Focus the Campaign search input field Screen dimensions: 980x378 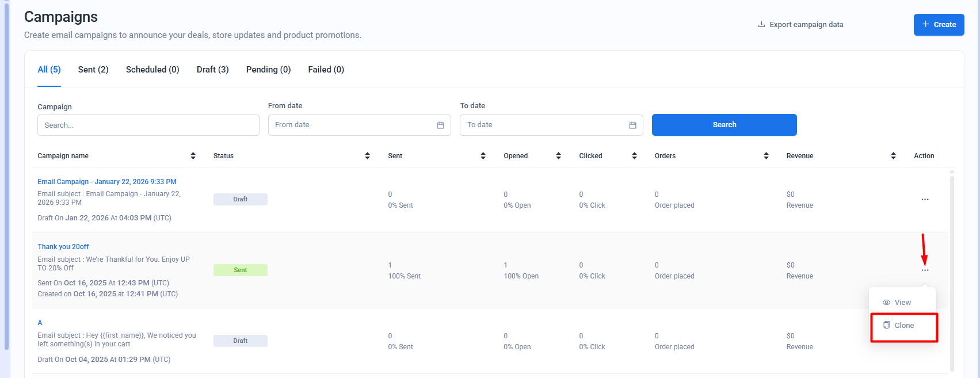point(148,125)
